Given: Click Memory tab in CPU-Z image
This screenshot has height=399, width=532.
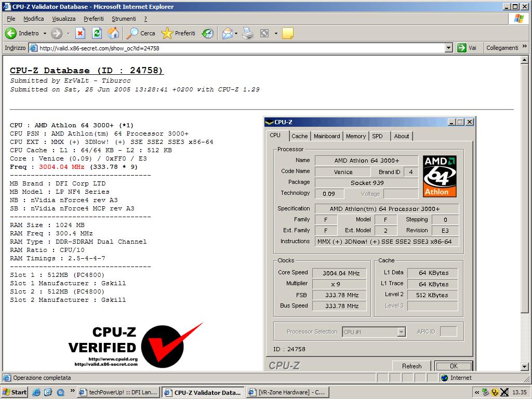Looking at the screenshot, I should tap(356, 136).
